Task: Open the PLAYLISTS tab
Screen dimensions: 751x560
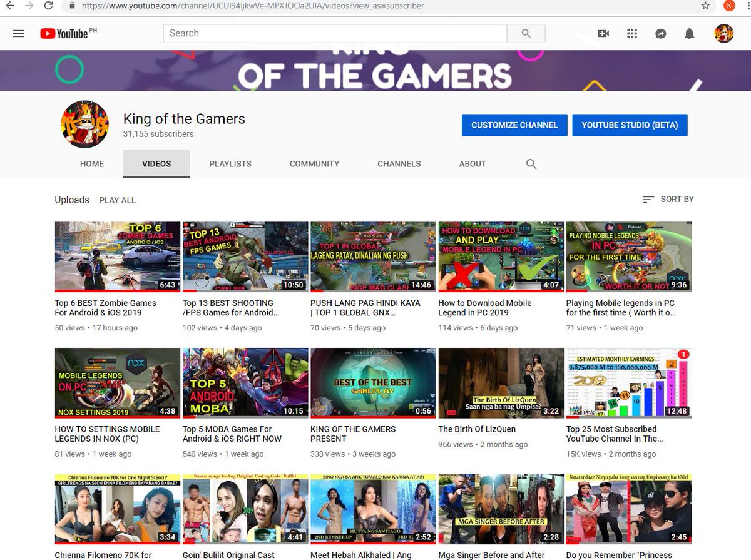Action: (x=230, y=164)
